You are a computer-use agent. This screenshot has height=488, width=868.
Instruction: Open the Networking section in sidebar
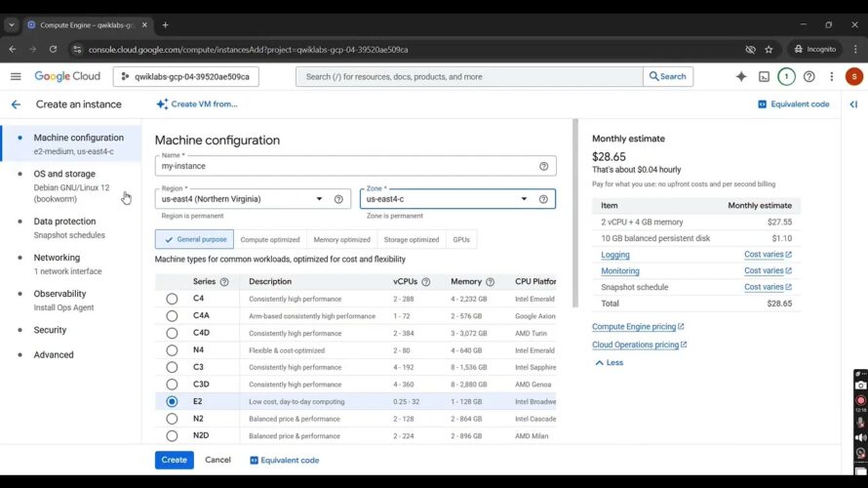57,258
